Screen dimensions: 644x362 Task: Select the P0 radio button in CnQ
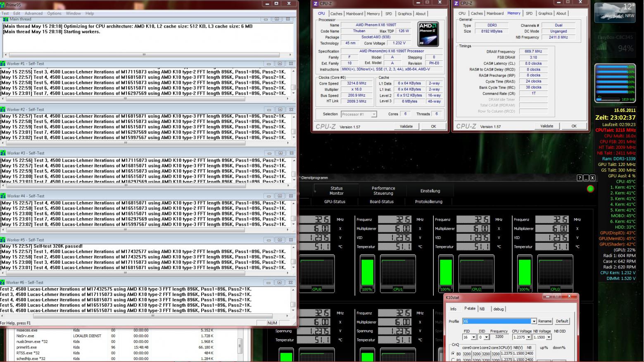[453, 360]
